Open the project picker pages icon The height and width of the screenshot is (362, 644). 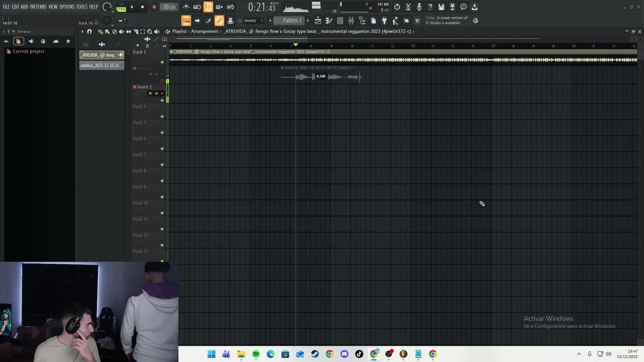[373, 21]
